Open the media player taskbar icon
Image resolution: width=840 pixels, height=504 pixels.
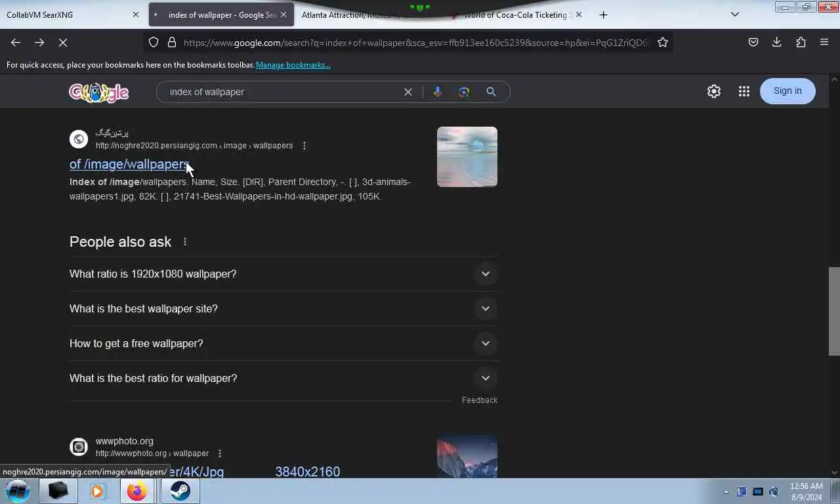point(97,491)
